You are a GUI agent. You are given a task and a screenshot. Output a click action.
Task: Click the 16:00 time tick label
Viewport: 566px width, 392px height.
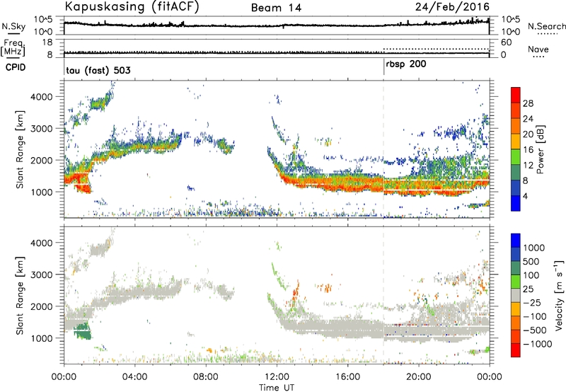pos(347,377)
